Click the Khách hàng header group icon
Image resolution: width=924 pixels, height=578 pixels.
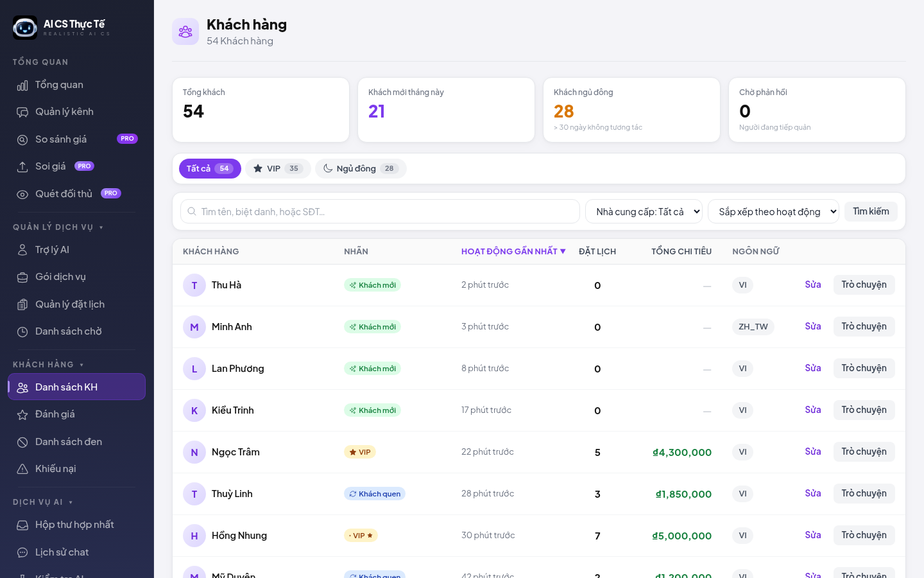185,31
